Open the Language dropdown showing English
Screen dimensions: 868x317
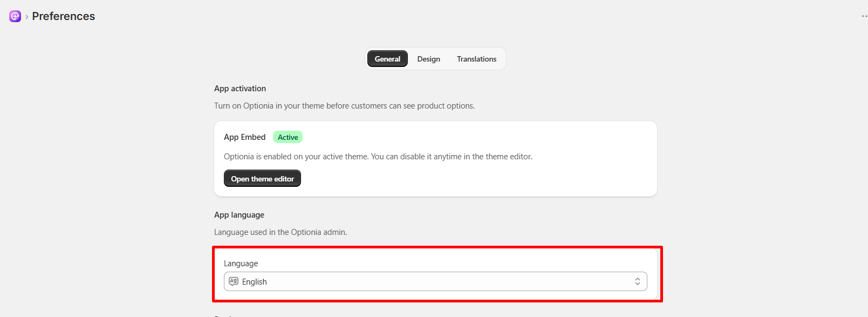pyautogui.click(x=435, y=281)
